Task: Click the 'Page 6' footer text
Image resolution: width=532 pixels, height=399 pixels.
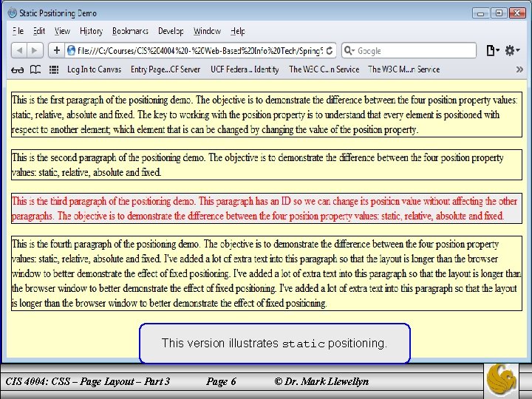Action: pyautogui.click(x=221, y=381)
